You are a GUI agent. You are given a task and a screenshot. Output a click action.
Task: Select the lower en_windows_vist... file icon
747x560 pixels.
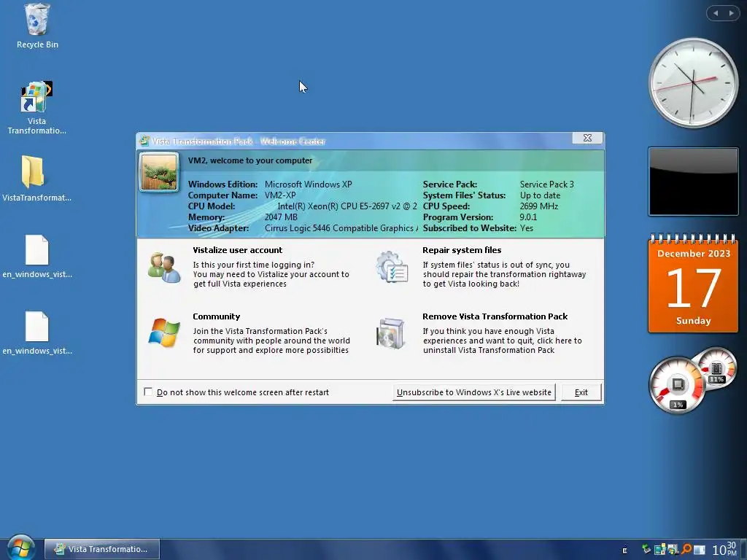[37, 326]
